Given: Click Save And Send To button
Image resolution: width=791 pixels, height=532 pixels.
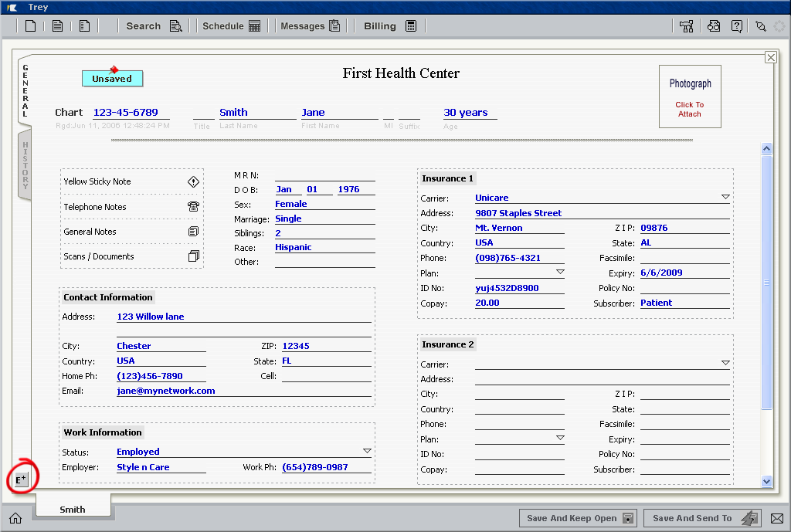Looking at the screenshot, I should pos(701,518).
